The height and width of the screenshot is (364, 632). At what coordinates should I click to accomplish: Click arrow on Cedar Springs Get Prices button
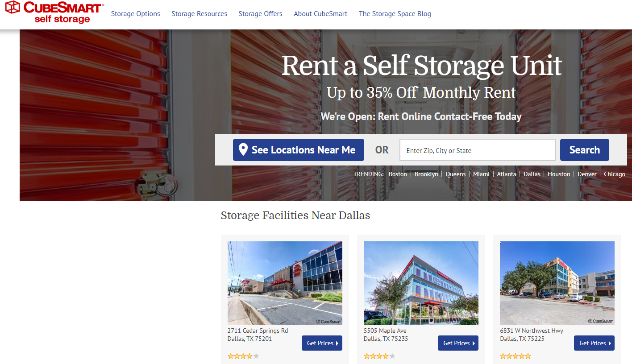tap(337, 343)
